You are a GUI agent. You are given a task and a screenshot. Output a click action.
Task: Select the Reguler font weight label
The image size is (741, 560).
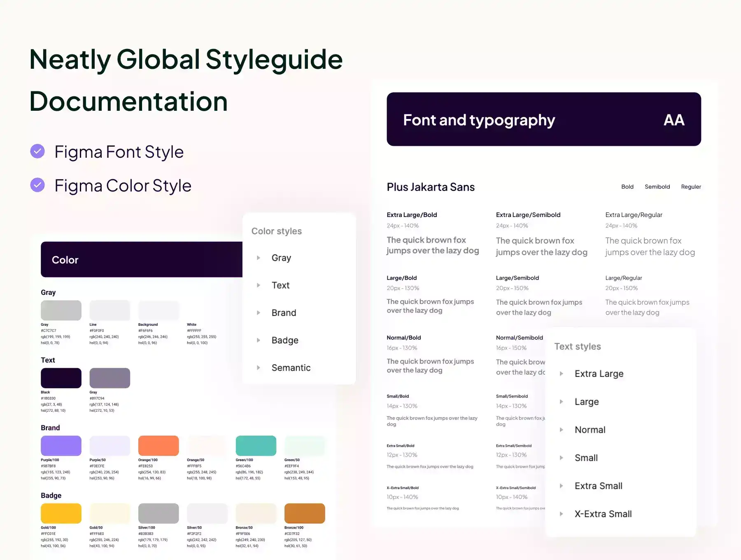point(691,187)
